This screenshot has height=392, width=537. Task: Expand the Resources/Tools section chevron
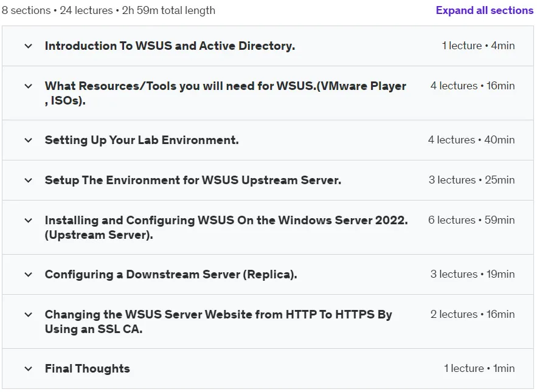click(29, 86)
